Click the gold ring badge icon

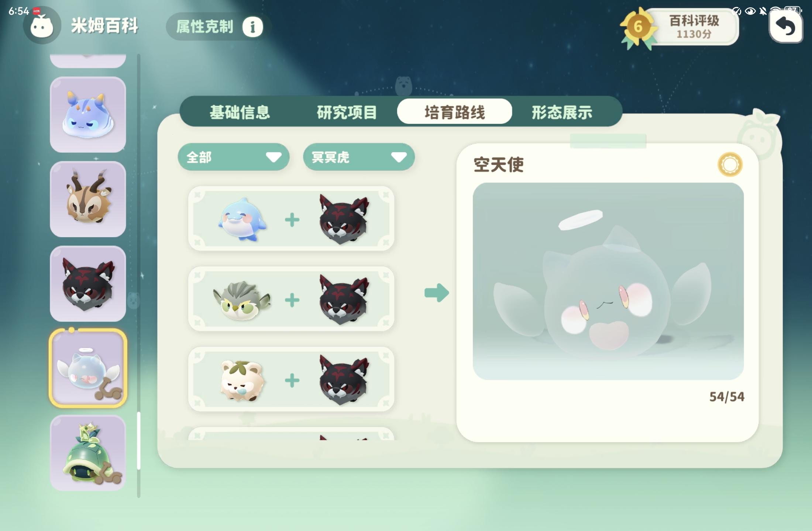coord(730,164)
